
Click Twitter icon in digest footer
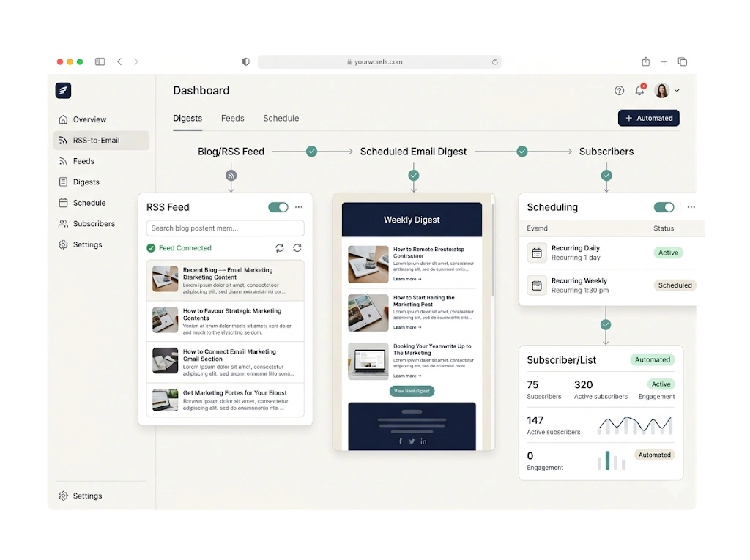coord(412,441)
